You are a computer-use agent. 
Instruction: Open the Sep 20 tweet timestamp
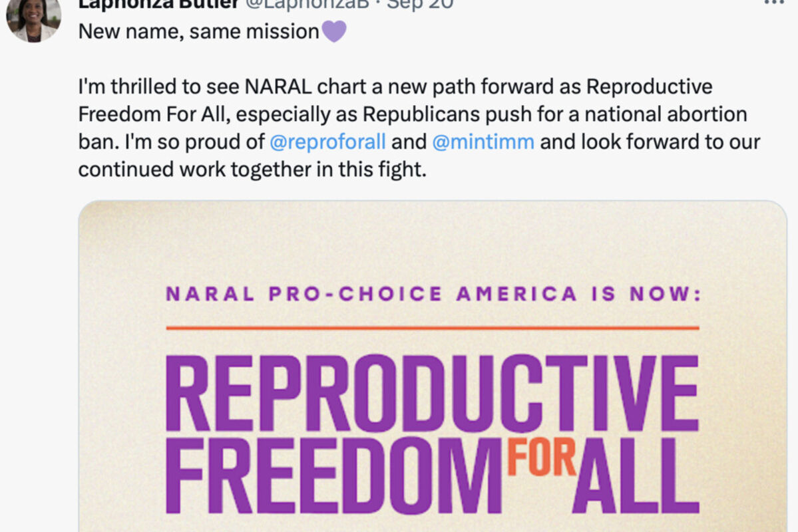point(420,5)
